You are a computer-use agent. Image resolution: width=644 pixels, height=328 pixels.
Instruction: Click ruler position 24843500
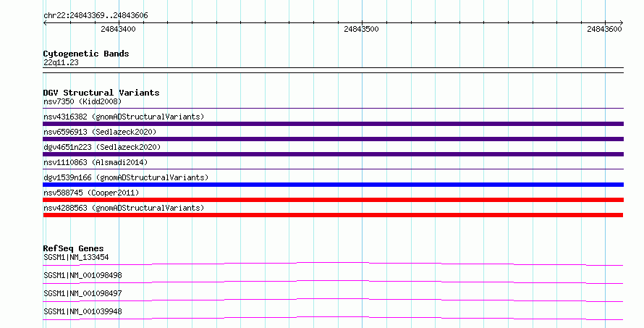click(361, 29)
